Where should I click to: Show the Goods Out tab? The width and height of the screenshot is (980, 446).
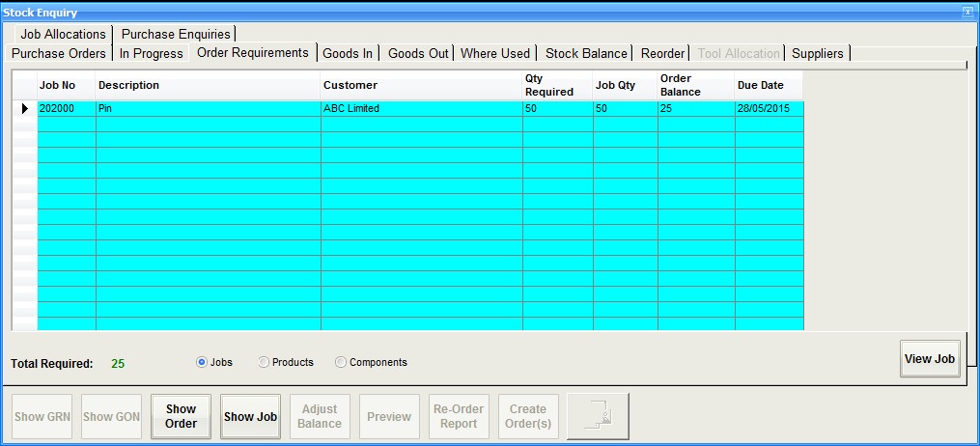[418, 53]
